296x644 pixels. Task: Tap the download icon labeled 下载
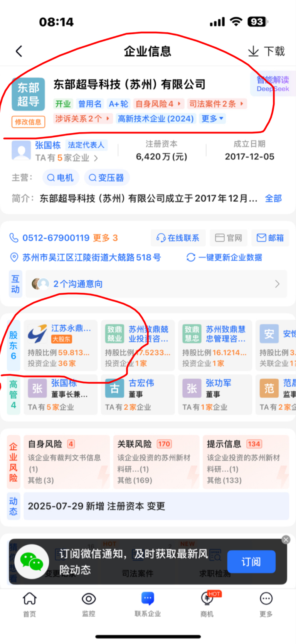(266, 51)
